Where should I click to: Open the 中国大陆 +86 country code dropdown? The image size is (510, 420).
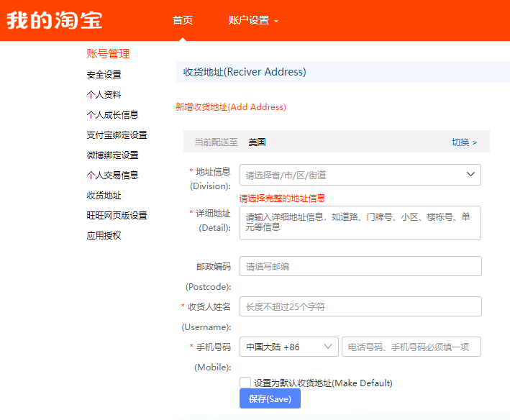point(289,347)
